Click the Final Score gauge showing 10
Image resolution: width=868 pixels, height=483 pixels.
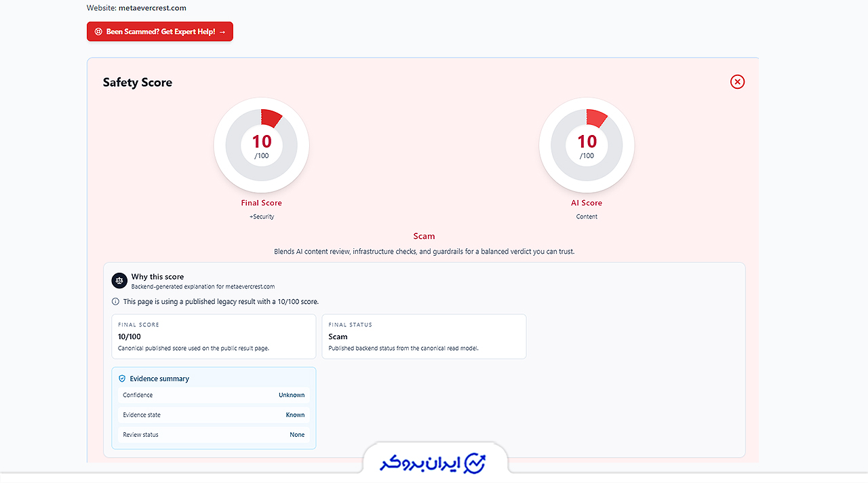point(262,145)
